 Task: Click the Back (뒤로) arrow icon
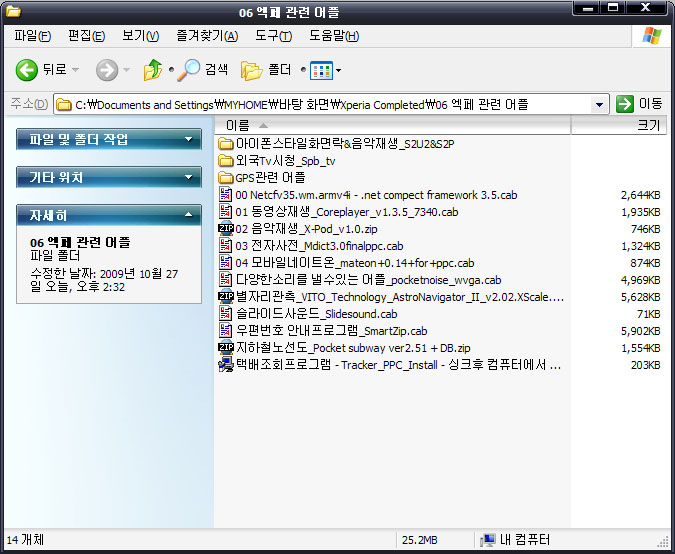pos(27,70)
